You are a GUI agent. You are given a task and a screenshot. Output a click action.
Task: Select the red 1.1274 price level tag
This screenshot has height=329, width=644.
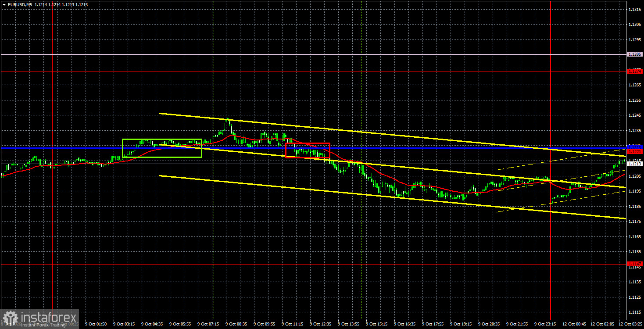coord(635,71)
